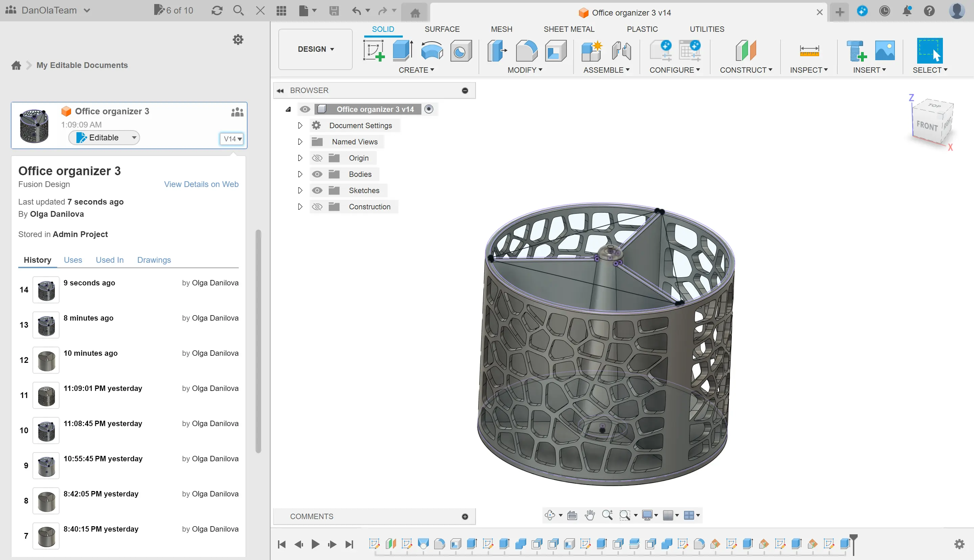Select the Hole tool
This screenshot has height=560, width=974.
[461, 50]
